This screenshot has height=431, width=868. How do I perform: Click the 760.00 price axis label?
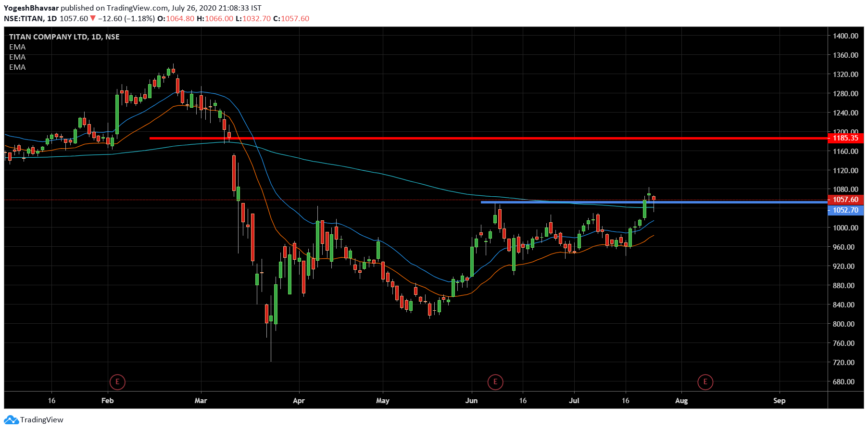click(x=843, y=343)
